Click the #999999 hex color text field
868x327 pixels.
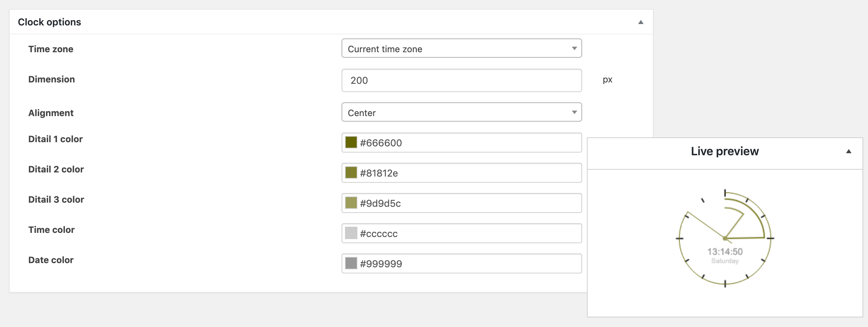coord(469,264)
